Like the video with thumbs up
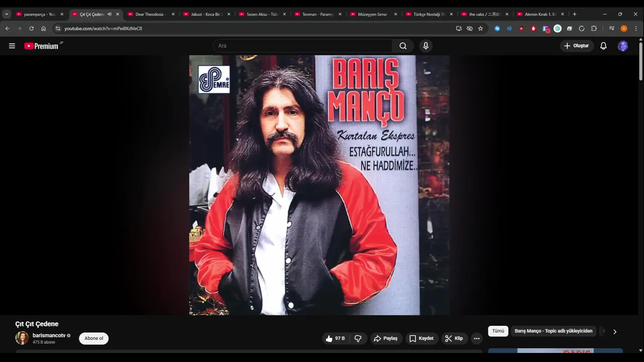The height and width of the screenshot is (362, 644). [336, 338]
